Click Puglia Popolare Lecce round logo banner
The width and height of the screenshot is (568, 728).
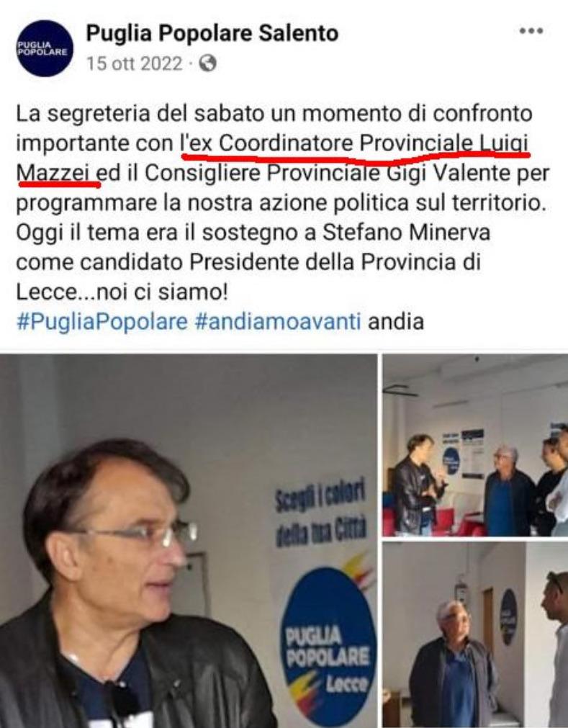pos(328,649)
